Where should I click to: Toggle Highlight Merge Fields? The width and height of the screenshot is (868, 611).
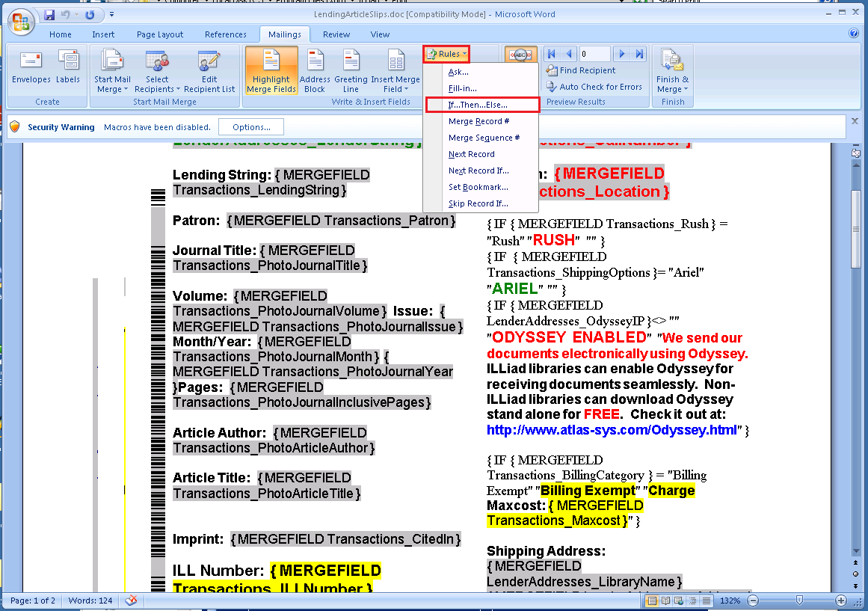click(271, 72)
